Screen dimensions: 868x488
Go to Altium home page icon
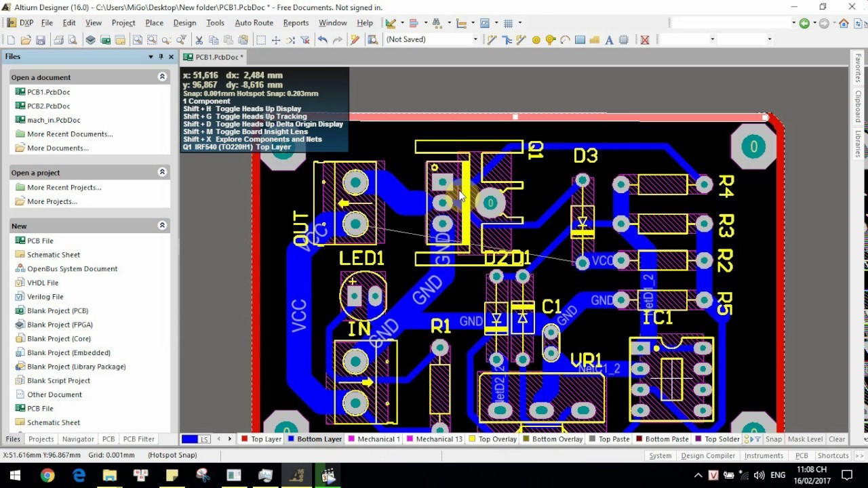(x=844, y=23)
